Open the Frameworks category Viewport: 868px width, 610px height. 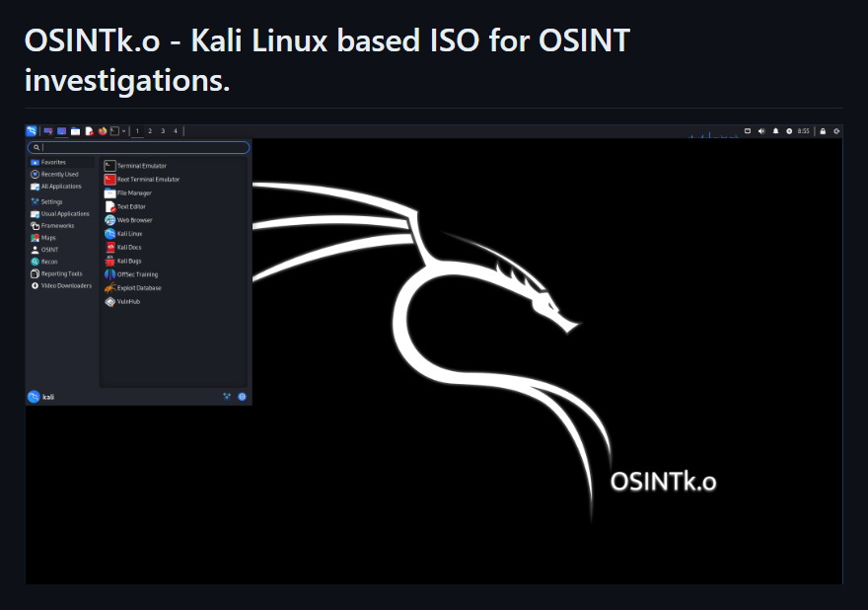tap(61, 226)
